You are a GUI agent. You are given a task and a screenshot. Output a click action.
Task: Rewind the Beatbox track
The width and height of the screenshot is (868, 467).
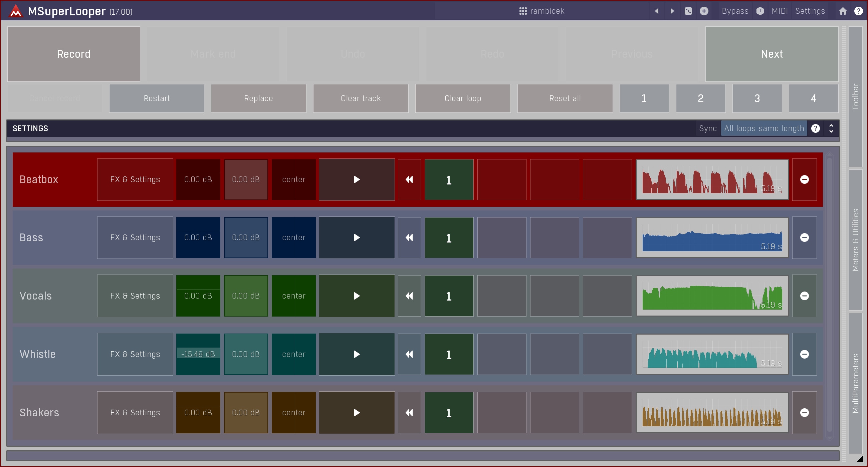pos(409,179)
